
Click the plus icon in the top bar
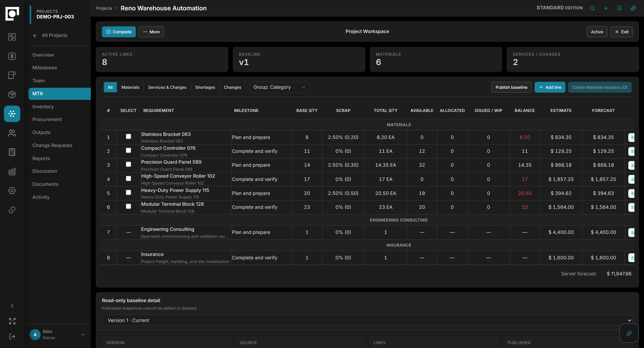(606, 8)
